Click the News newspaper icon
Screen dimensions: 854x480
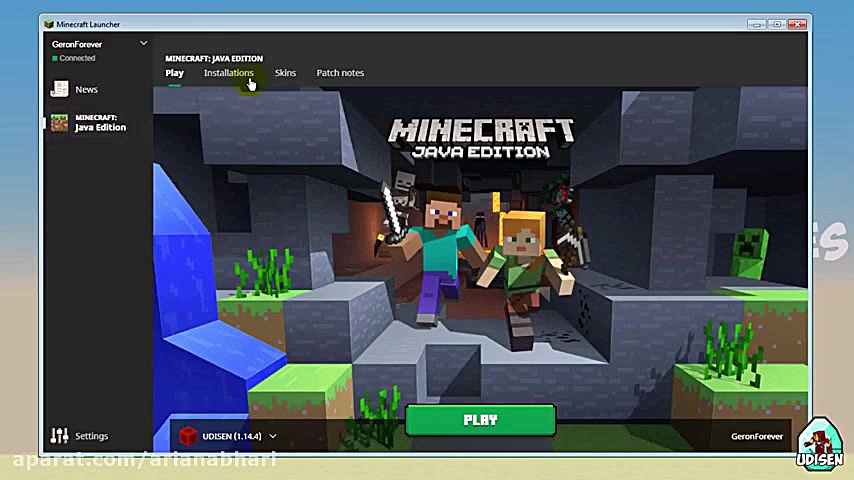(x=59, y=89)
